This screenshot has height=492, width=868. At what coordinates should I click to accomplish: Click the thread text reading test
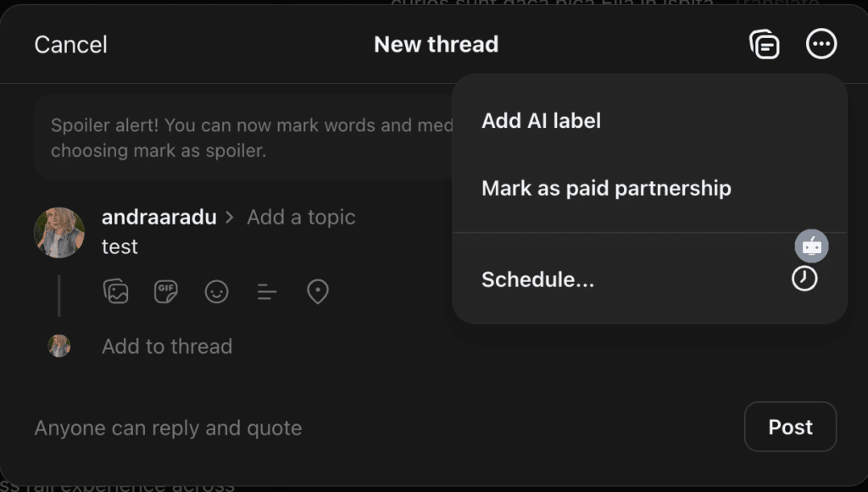(120, 246)
